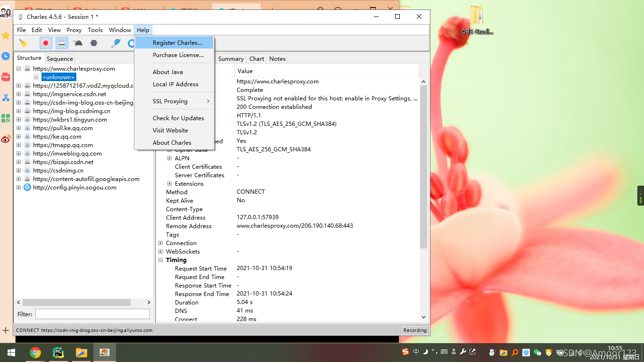Click the Weibo icon in sidebar
This screenshot has width=644, height=362.
[6, 139]
